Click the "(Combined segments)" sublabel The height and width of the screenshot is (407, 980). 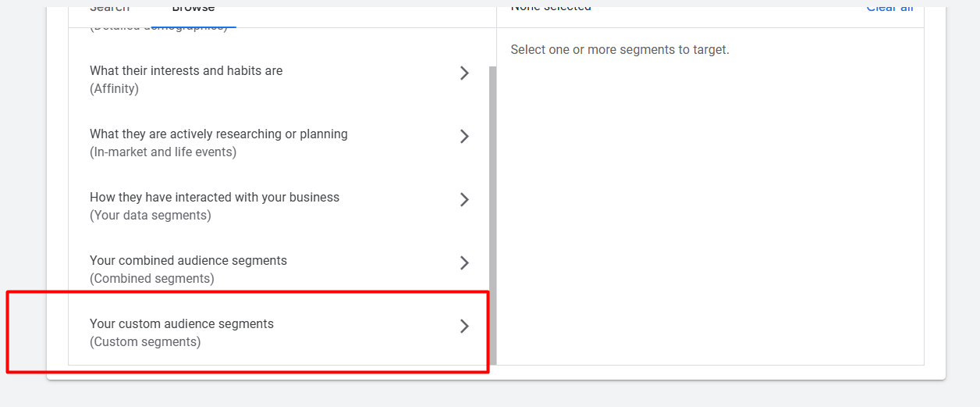coord(152,279)
